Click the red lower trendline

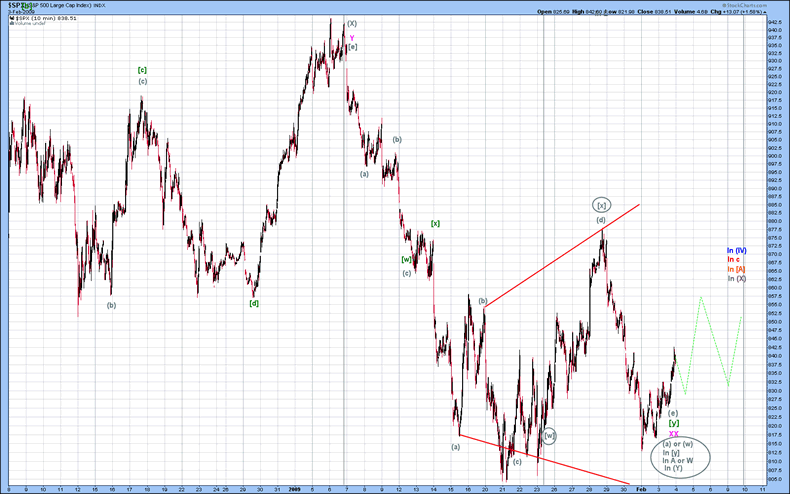[544, 459]
